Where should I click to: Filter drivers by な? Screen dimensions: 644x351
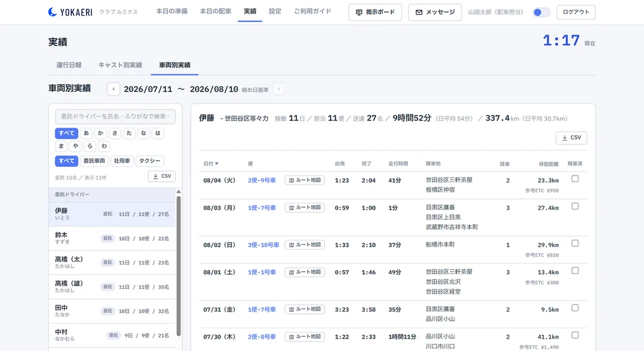(x=143, y=133)
